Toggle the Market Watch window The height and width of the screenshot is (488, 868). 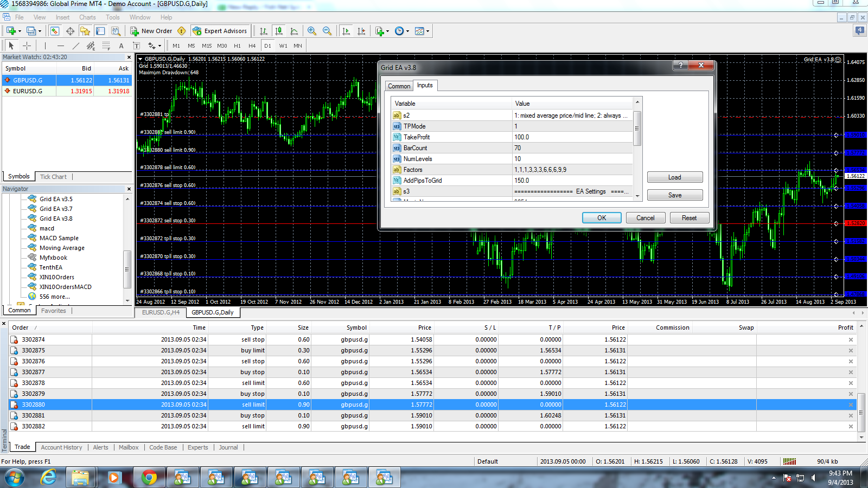coord(55,31)
